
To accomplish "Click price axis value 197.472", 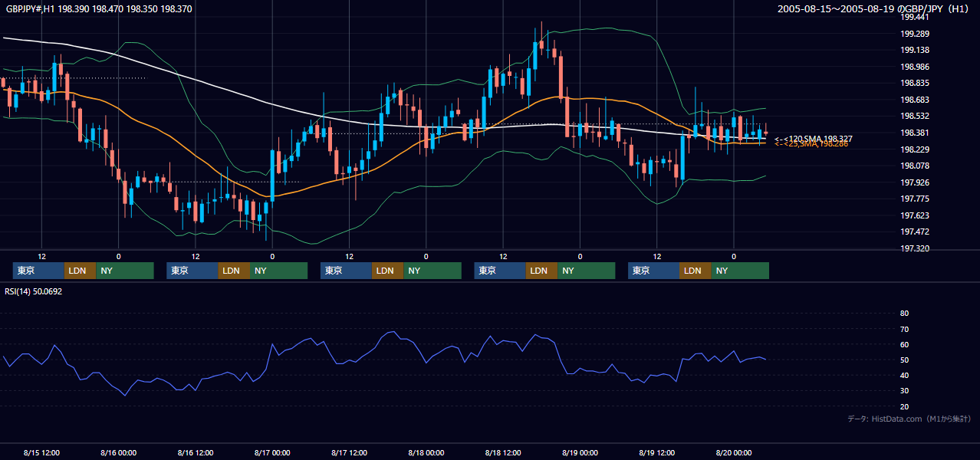I will pyautogui.click(x=915, y=232).
